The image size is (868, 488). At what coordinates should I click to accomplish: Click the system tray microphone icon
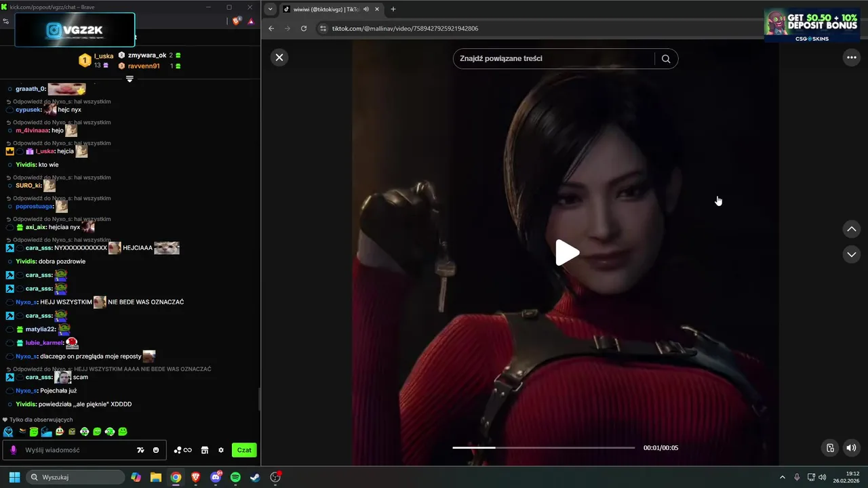[797, 477]
